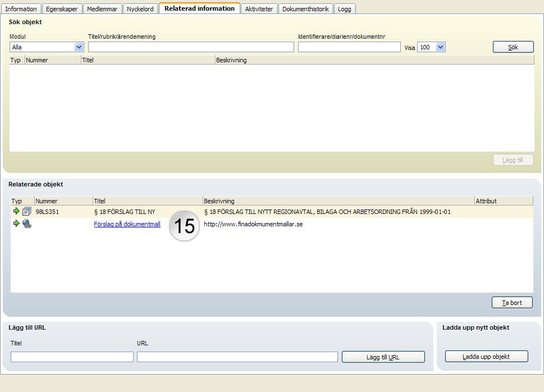
Task: Select the Nyckelord tab
Action: [140, 9]
